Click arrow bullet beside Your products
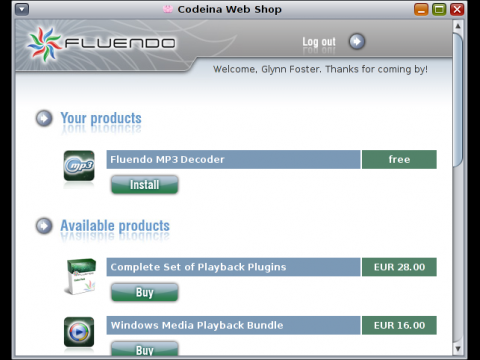Image resolution: width=480 pixels, height=360 pixels. point(44,118)
